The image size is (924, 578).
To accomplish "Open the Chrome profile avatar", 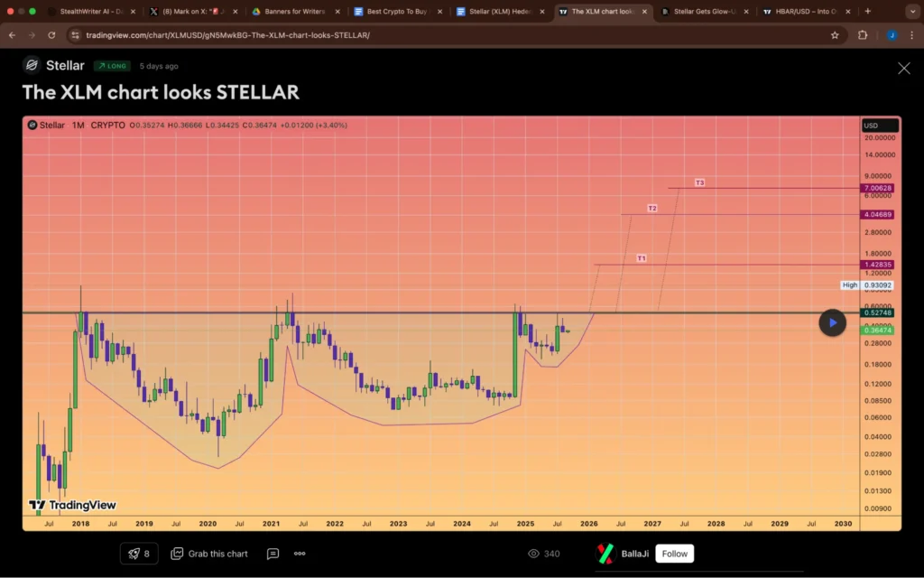I will [892, 35].
